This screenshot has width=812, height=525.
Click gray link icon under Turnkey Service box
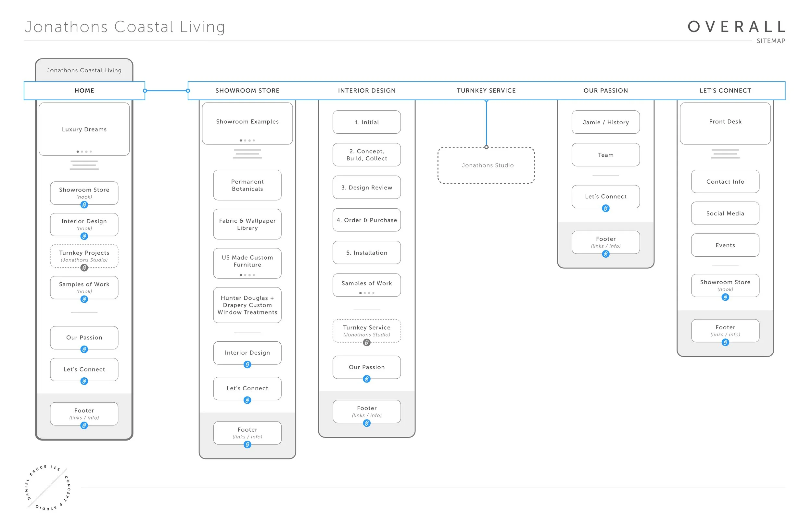(367, 343)
